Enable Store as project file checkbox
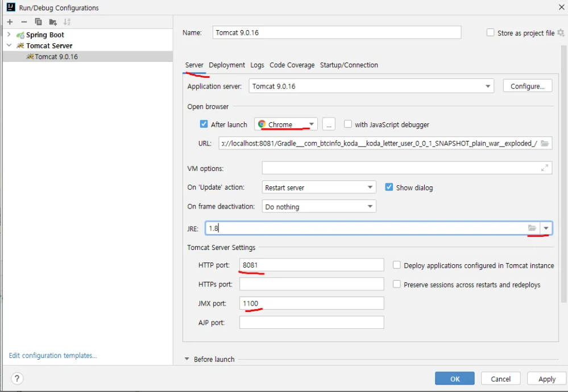This screenshot has height=392, width=568. [x=490, y=32]
